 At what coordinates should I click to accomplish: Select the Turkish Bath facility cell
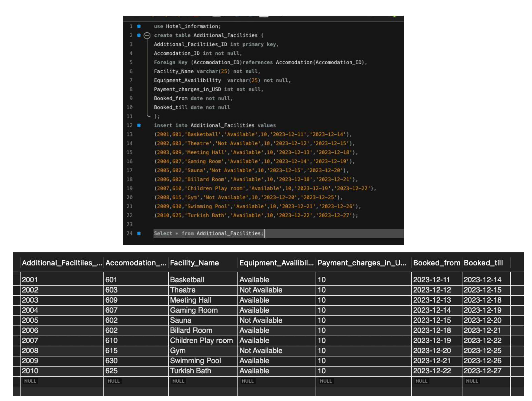pos(190,371)
